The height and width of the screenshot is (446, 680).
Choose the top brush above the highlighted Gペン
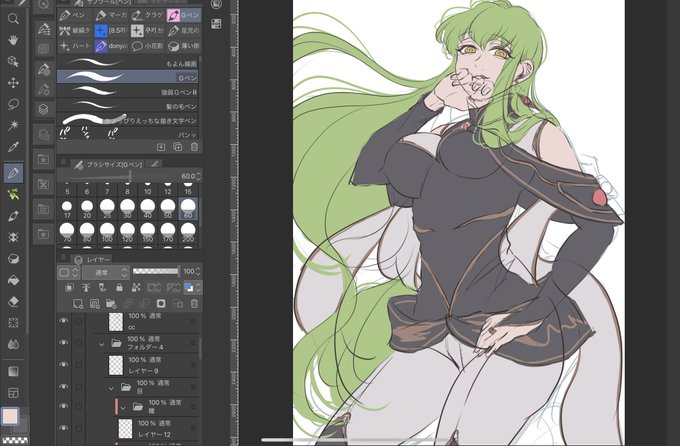tap(128, 63)
